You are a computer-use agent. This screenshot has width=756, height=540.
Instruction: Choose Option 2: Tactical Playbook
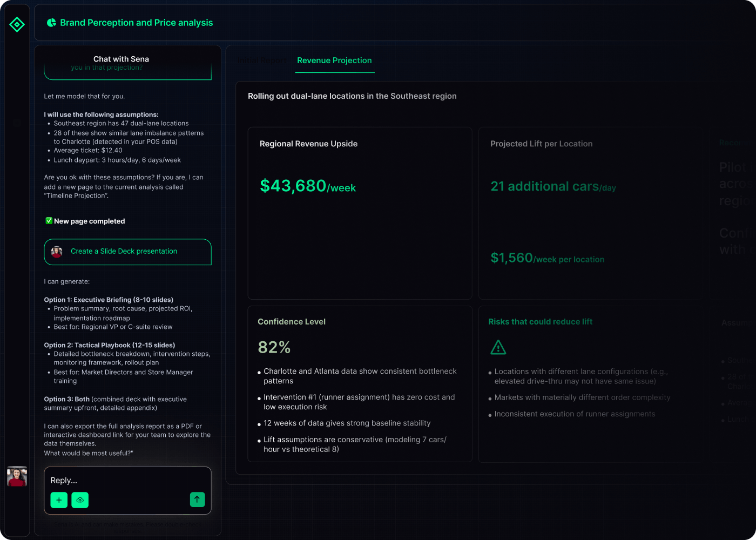[110, 345]
